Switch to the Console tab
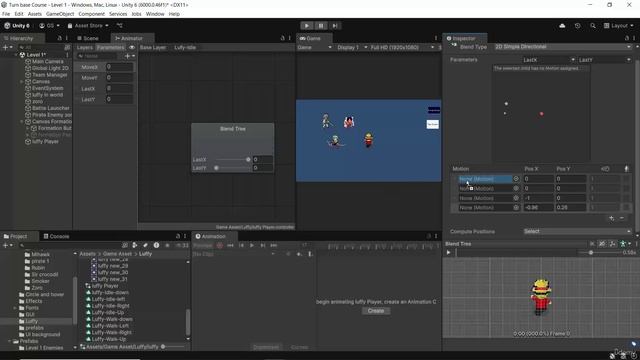Screen dimensions: 640x360 56,236
